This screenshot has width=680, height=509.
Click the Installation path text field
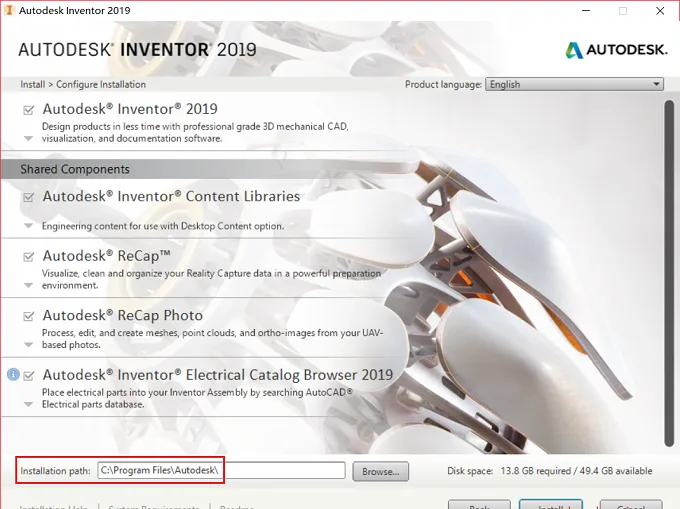point(222,470)
